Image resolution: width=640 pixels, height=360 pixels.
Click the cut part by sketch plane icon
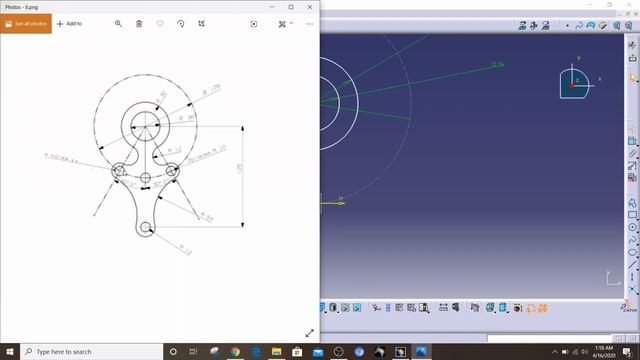pos(475,308)
